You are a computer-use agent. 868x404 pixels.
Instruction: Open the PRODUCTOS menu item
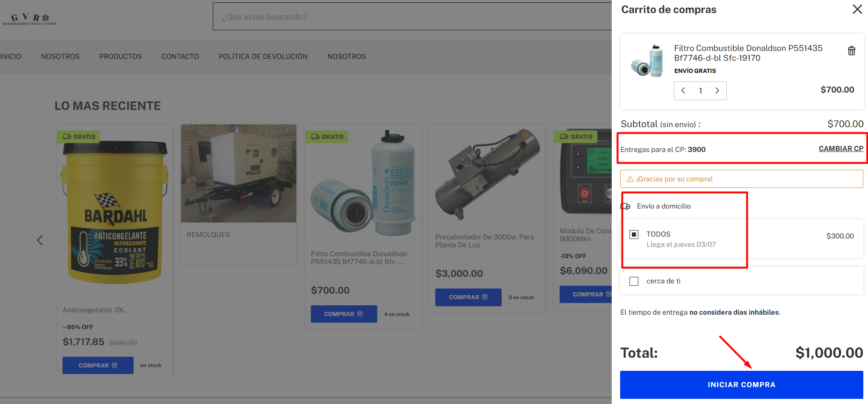(121, 57)
